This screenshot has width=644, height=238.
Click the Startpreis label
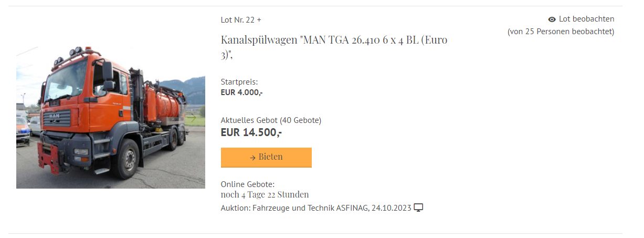(239, 82)
